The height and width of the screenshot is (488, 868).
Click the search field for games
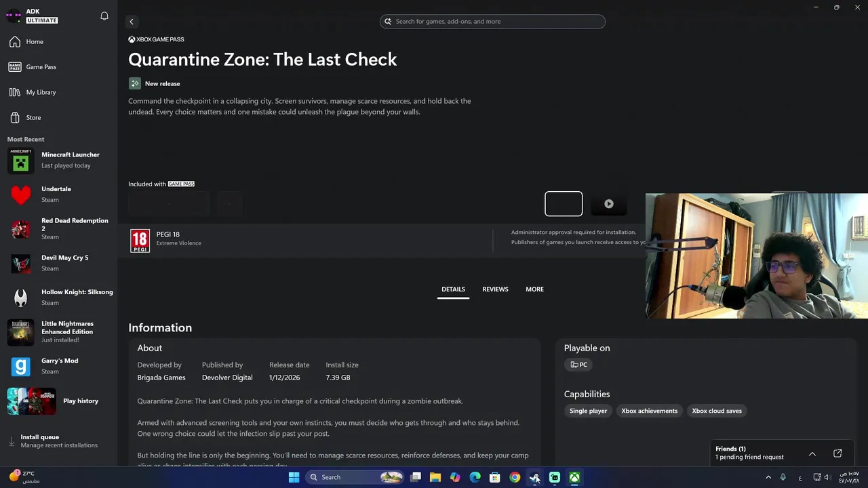coord(492,22)
